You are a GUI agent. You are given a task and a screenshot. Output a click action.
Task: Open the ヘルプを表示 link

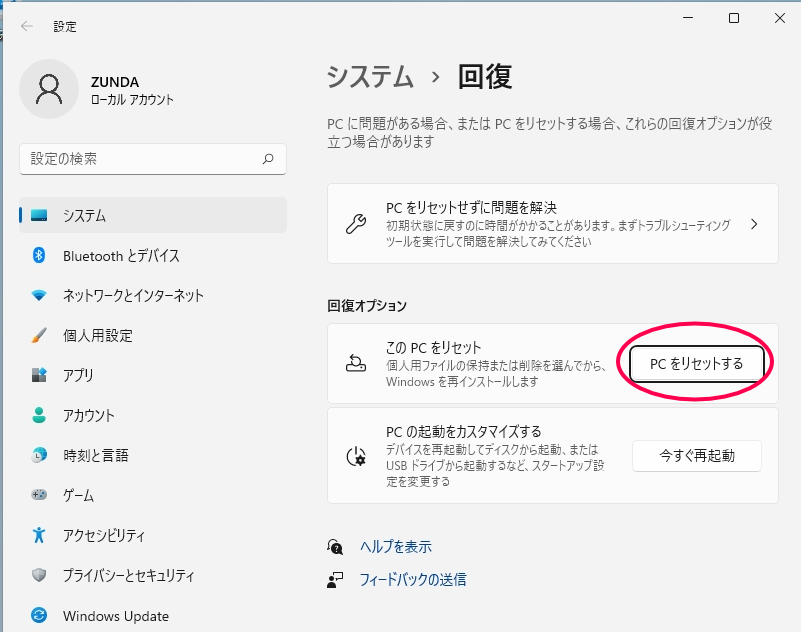(396, 547)
